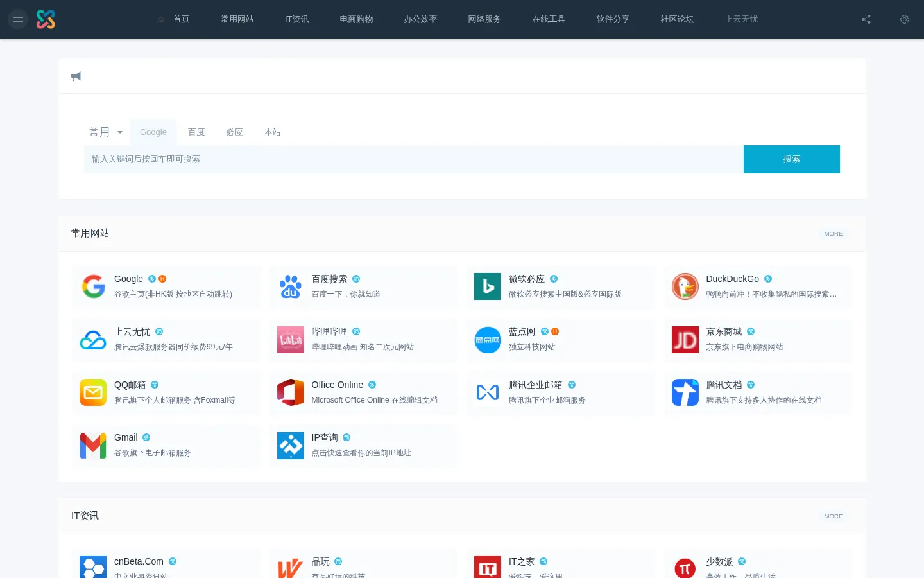Click the JD 京东商城 red logo
Screen dimensions: 924x578
pyautogui.click(x=685, y=340)
